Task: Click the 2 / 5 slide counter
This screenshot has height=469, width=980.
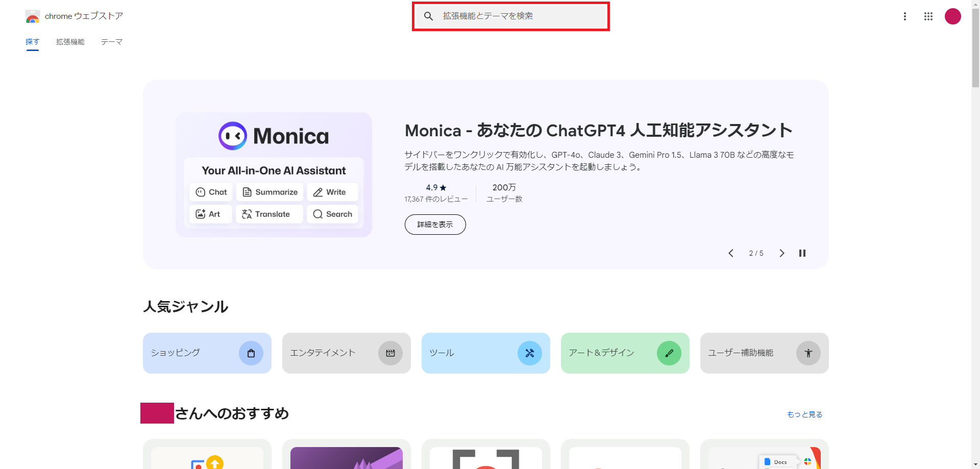Action: (x=756, y=253)
